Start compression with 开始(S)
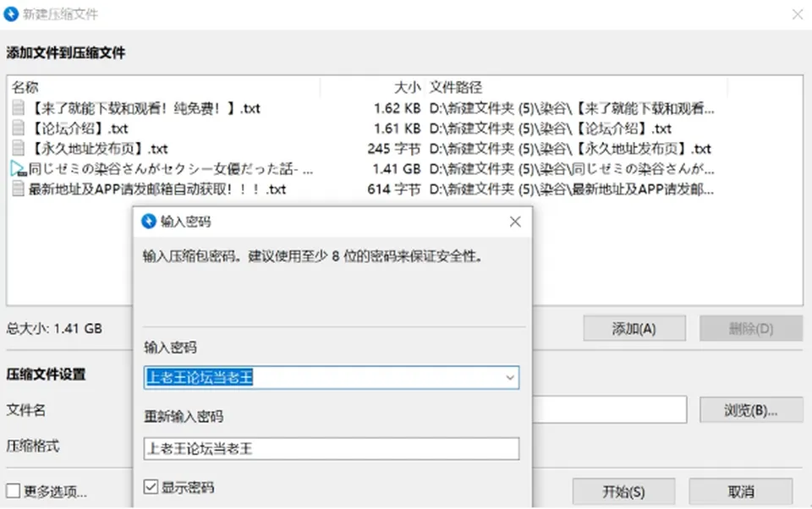812x509 pixels. click(623, 491)
